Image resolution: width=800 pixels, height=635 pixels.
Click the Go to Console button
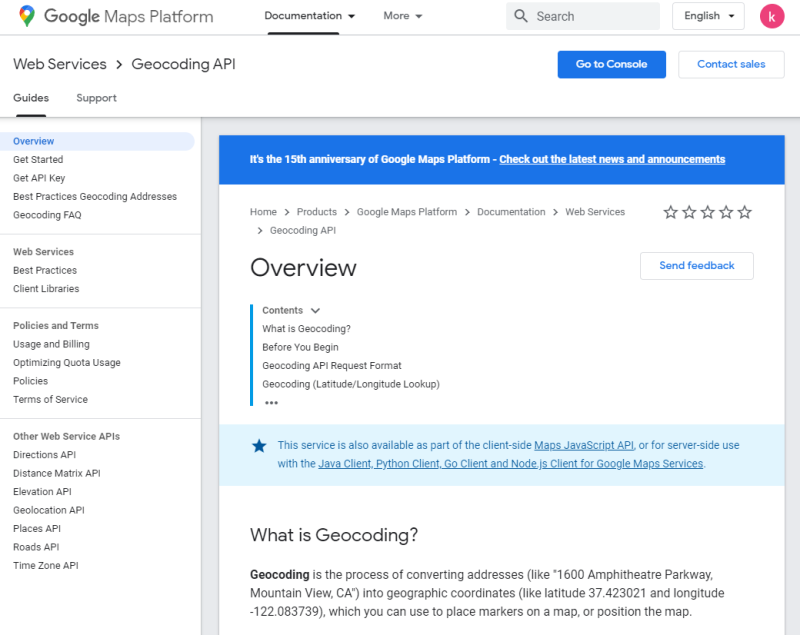coord(611,64)
